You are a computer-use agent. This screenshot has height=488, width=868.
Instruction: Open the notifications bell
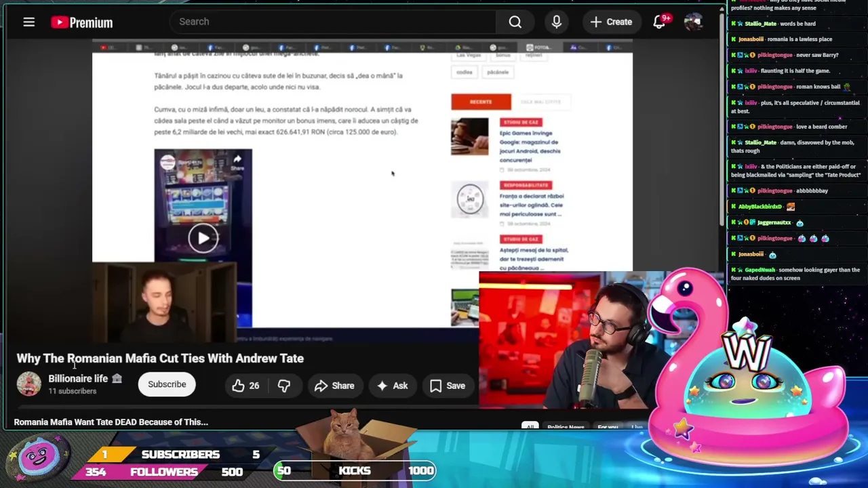coord(659,22)
